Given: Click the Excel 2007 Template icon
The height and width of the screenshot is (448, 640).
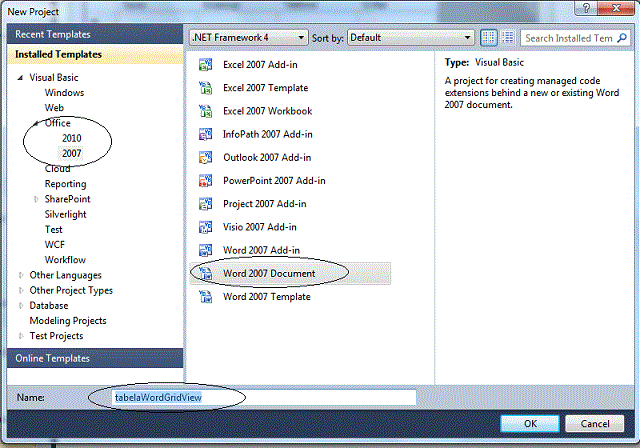Looking at the screenshot, I should coord(205,88).
